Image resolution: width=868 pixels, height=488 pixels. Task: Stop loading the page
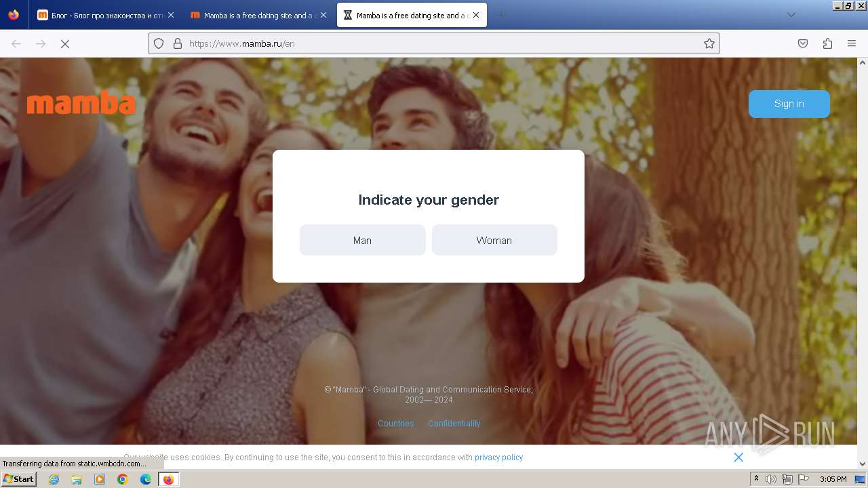tap(65, 43)
